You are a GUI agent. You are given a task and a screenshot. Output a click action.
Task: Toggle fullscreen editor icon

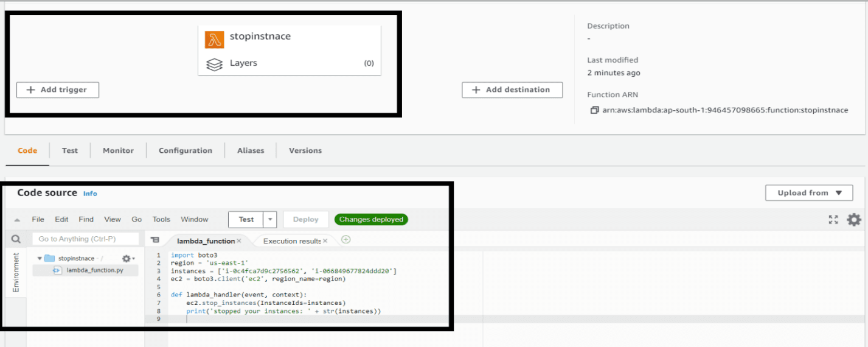coord(833,220)
